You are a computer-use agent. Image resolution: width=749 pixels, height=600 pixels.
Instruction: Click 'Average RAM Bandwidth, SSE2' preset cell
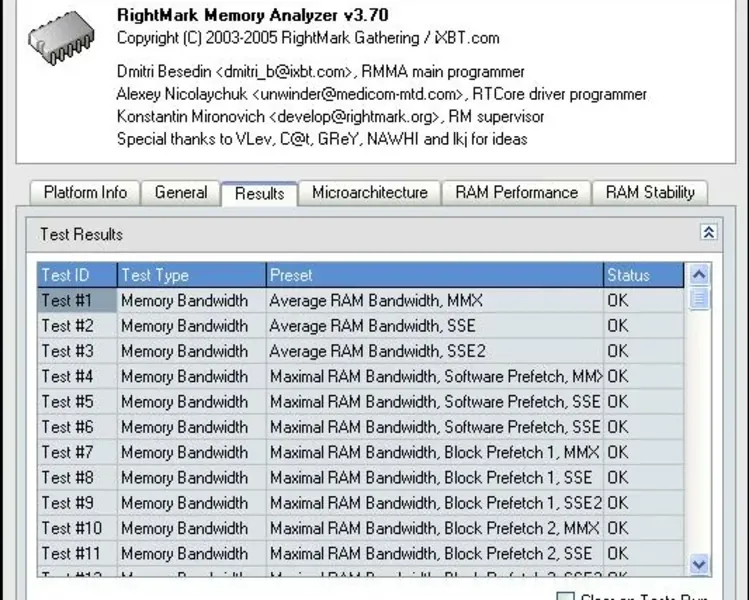(x=435, y=351)
